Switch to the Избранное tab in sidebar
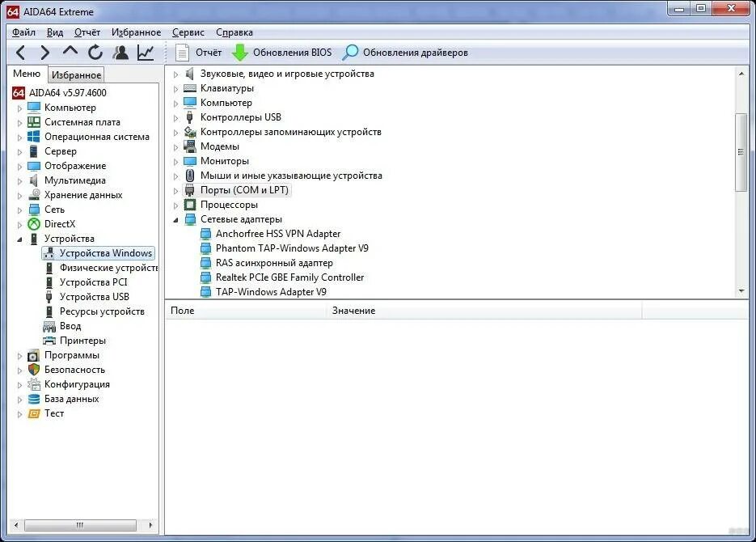The image size is (756, 542). point(76,75)
